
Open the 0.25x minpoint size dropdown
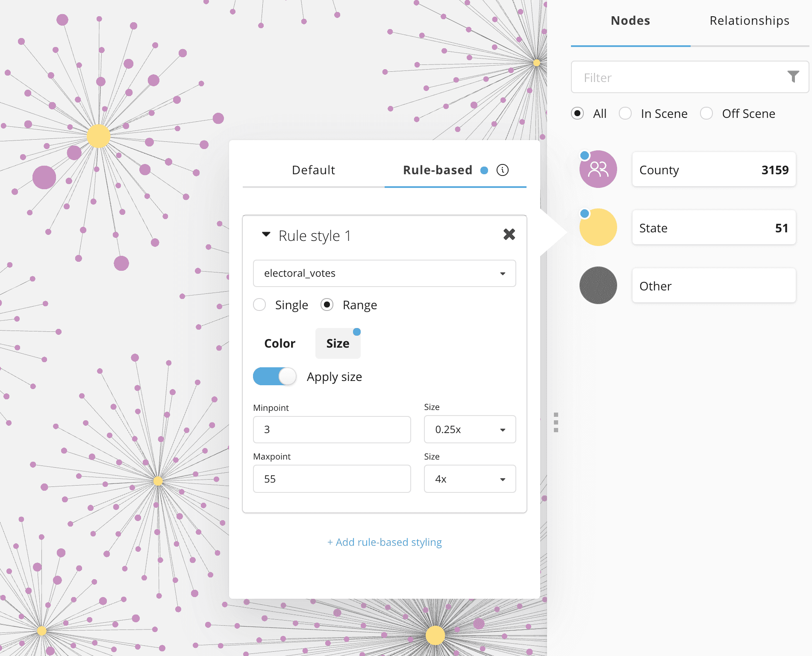(x=469, y=429)
